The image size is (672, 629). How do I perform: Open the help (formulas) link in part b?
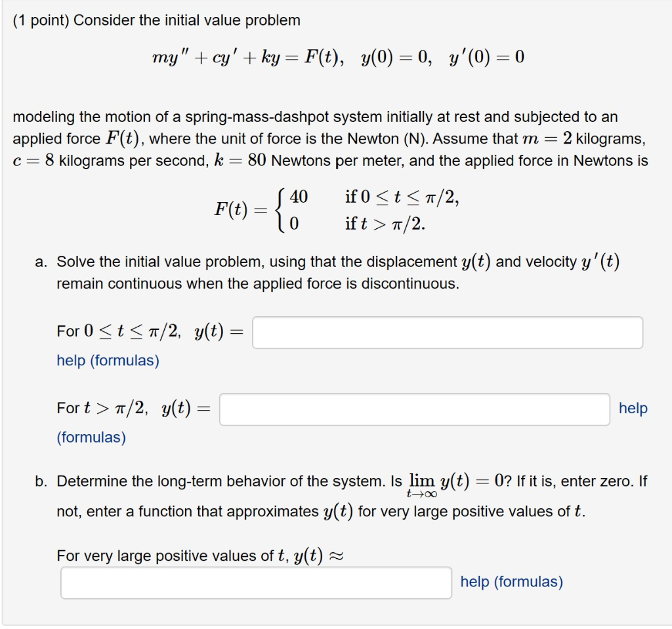pyautogui.click(x=512, y=582)
